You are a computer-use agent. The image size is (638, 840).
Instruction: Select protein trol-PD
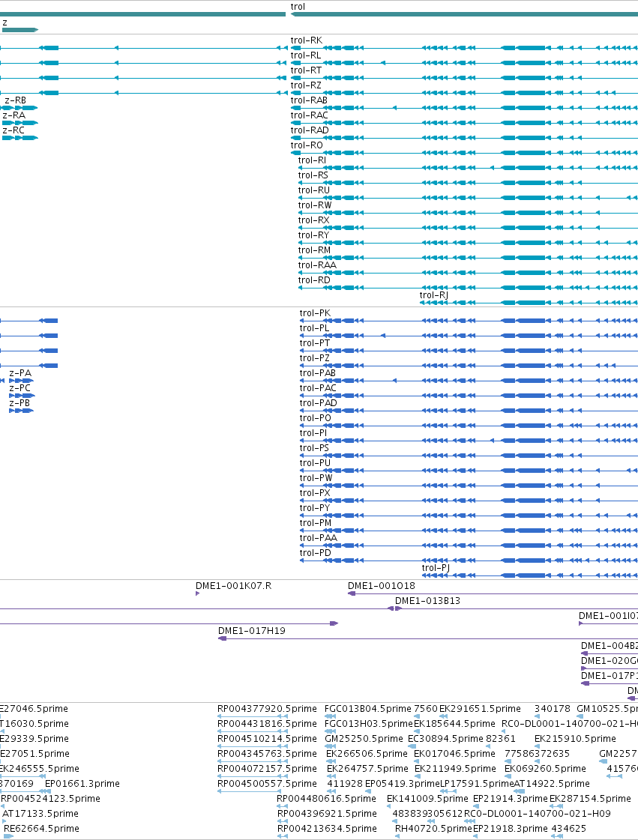315,553
